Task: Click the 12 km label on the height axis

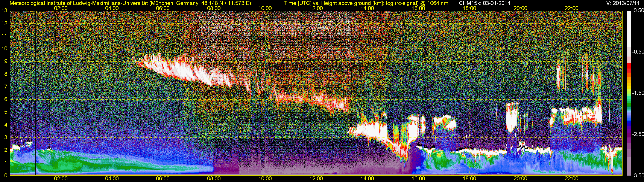Action: pyautogui.click(x=5, y=23)
